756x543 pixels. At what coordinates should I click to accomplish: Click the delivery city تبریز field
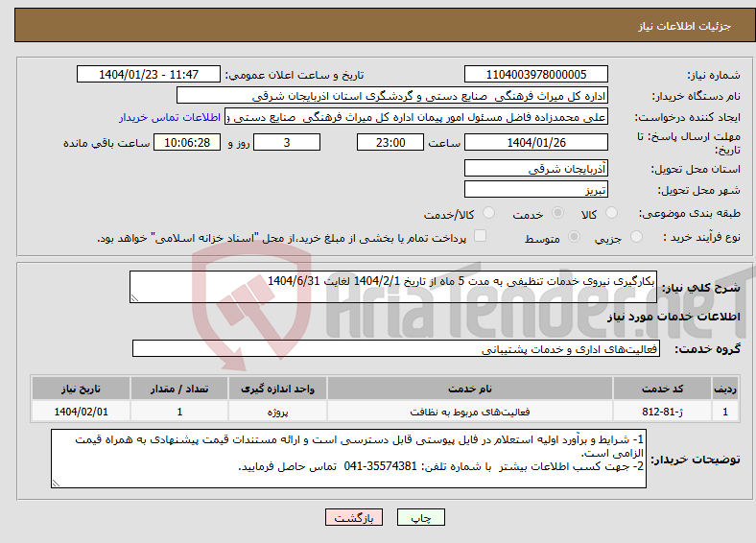[535, 189]
